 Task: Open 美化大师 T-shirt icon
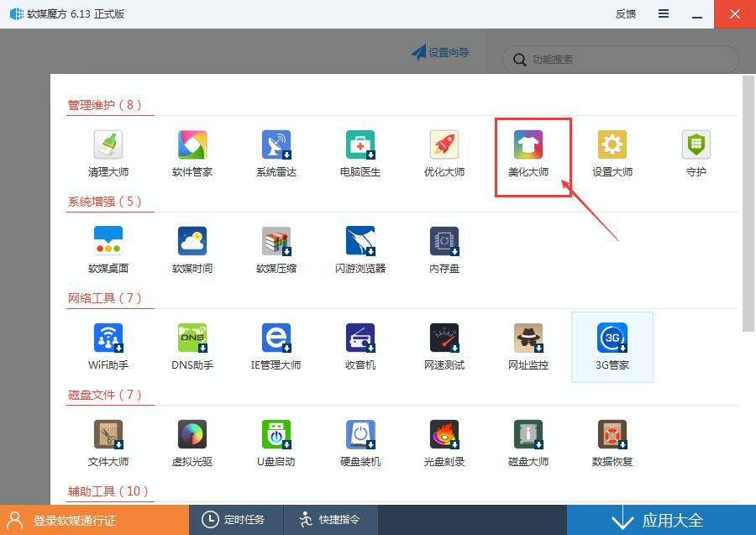[528, 153]
